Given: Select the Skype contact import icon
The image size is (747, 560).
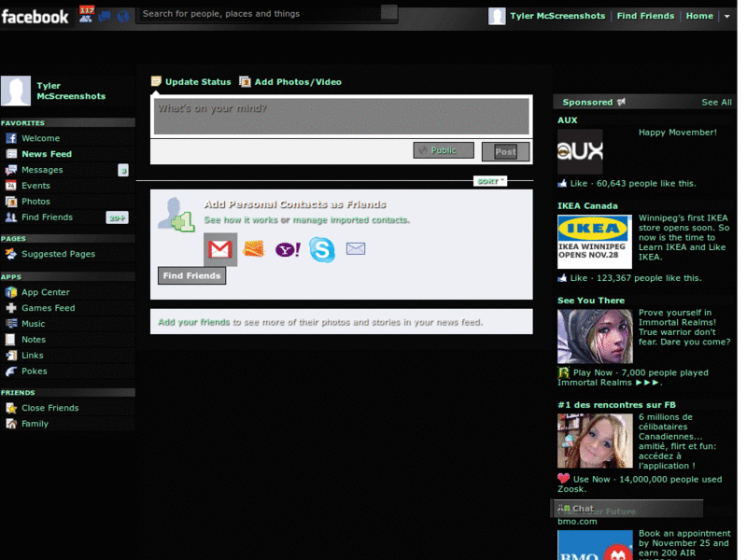Looking at the screenshot, I should 321,248.
